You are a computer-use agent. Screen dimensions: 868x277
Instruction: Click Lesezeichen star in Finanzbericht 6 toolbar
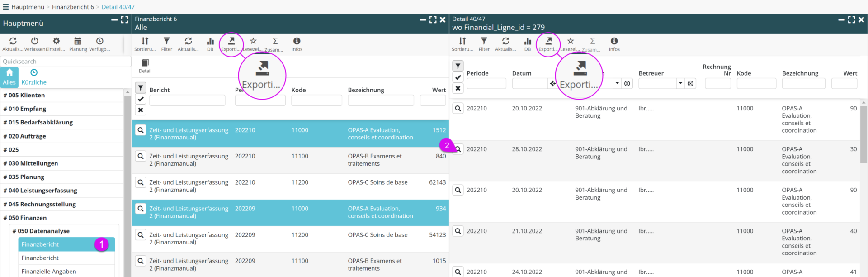[x=253, y=44]
